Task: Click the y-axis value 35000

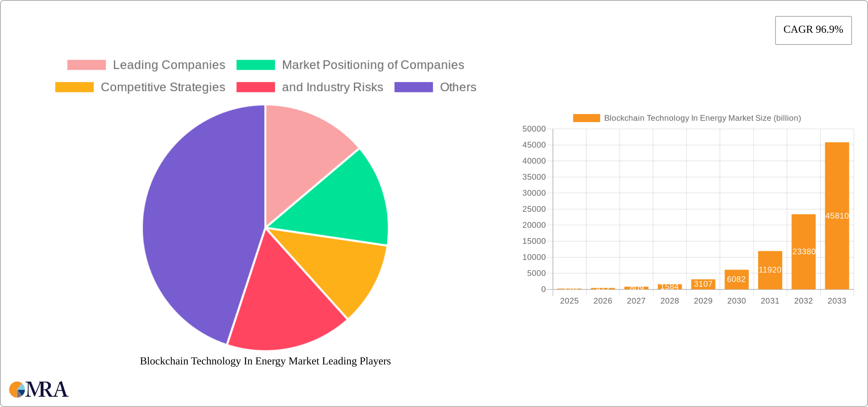Action: pyautogui.click(x=534, y=177)
